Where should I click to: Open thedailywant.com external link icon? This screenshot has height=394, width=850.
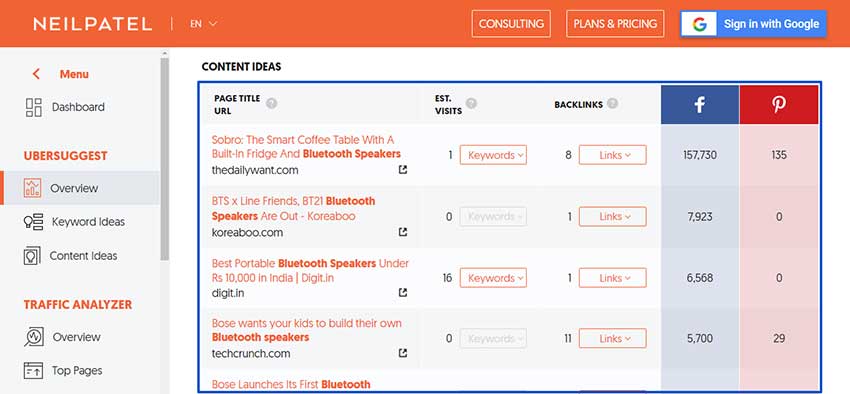[x=403, y=170]
